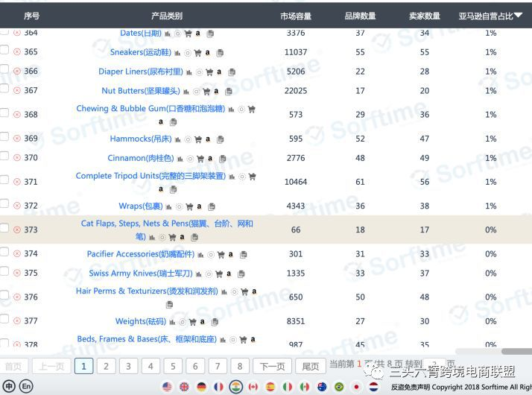Viewport: 532px width, 395px height.
Task: Go to page 8 in pagination
Action: [x=240, y=366]
